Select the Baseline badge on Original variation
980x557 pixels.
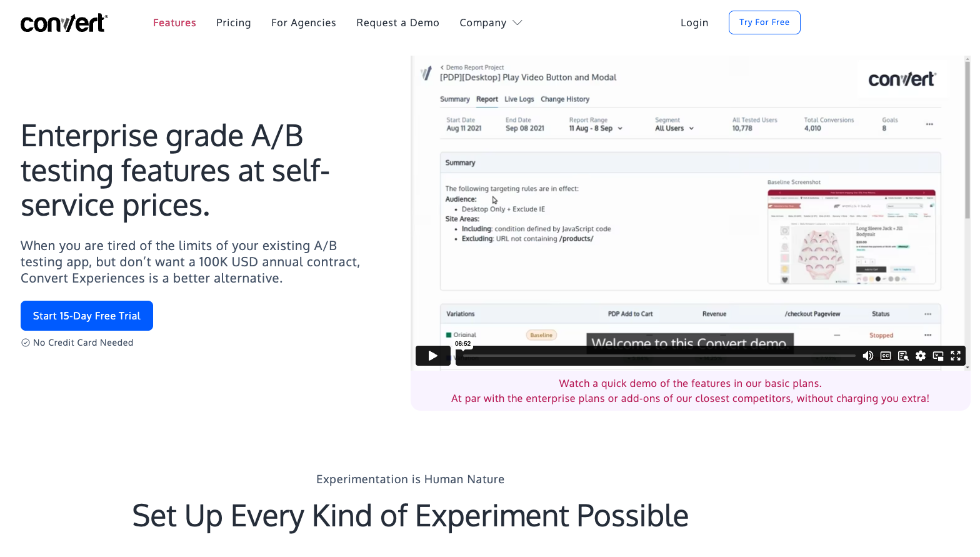541,334
